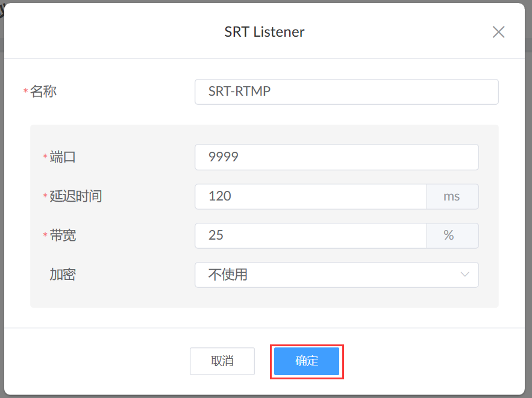Click the 加密 label

click(x=63, y=274)
